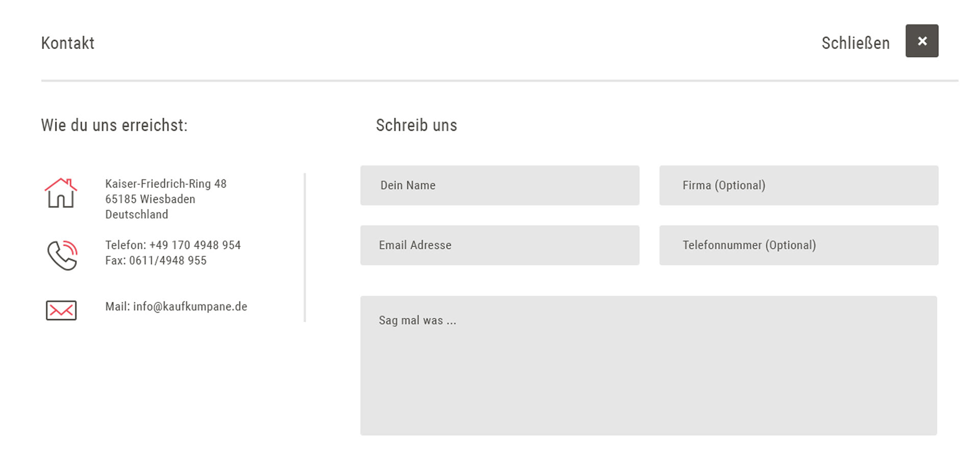This screenshot has height=473, width=980.
Task: Click the Kontakt heading
Action: (68, 43)
